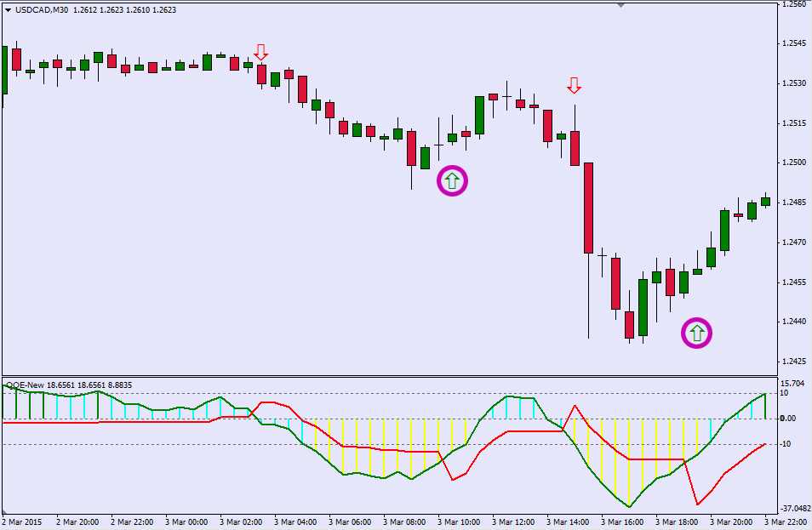Select the red sell arrow above 3 Mar 02:00 candle
This screenshot has width=812, height=530.
pos(261,52)
